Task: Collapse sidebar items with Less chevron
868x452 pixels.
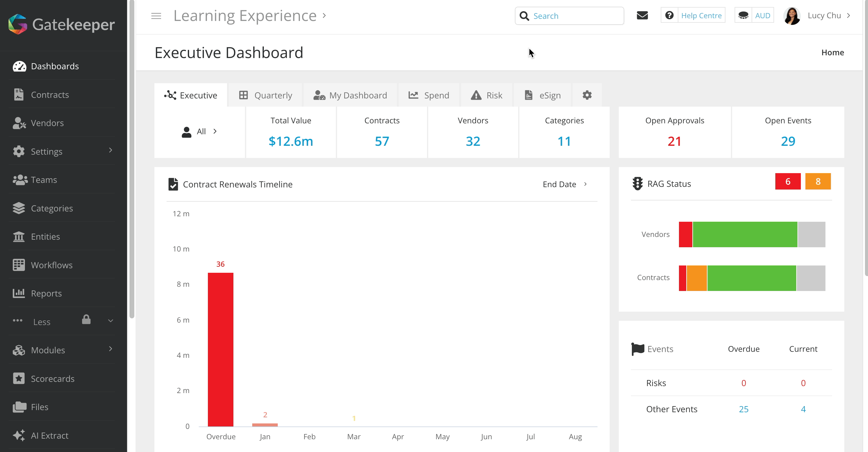Action: click(x=111, y=321)
